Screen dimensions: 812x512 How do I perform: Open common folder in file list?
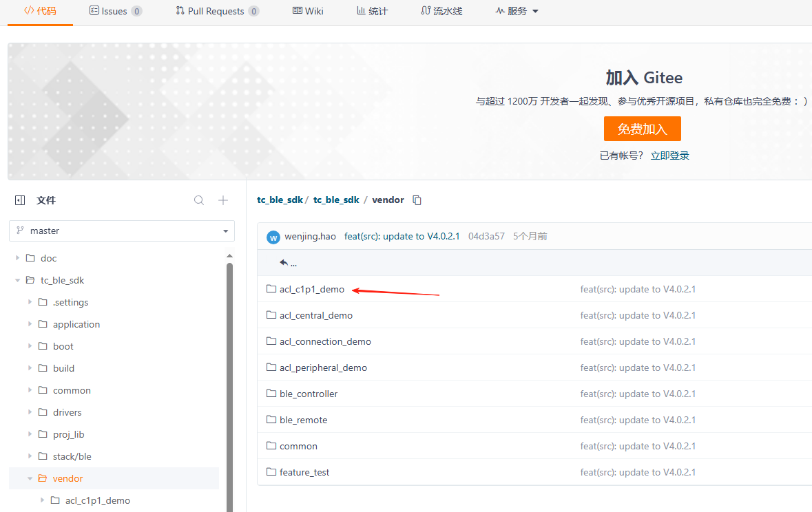298,446
